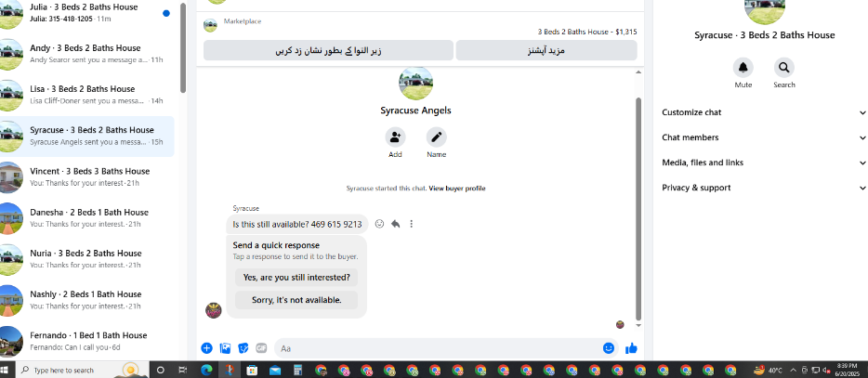868x378 pixels.
Task: Open the View buyer profile link
Action: (x=456, y=189)
